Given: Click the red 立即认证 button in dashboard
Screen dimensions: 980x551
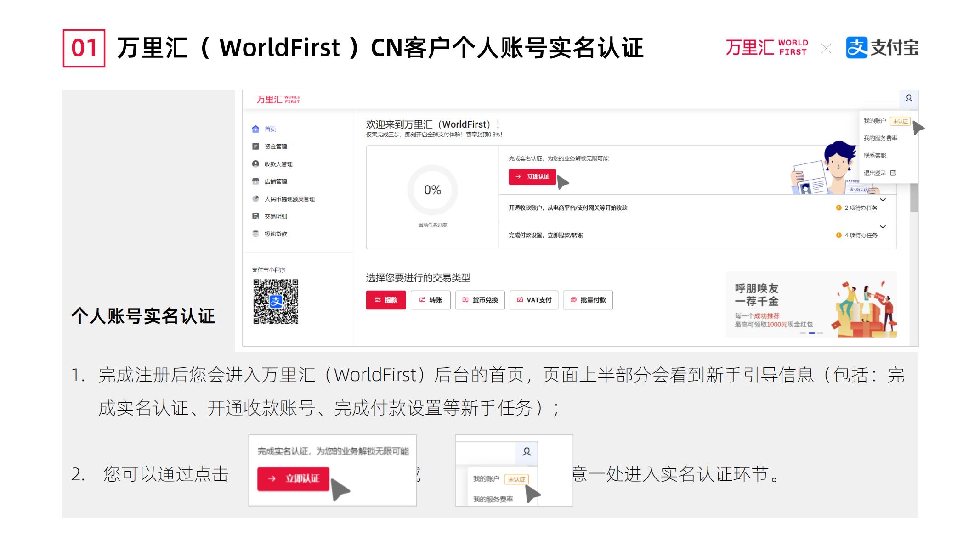Looking at the screenshot, I should tap(532, 177).
